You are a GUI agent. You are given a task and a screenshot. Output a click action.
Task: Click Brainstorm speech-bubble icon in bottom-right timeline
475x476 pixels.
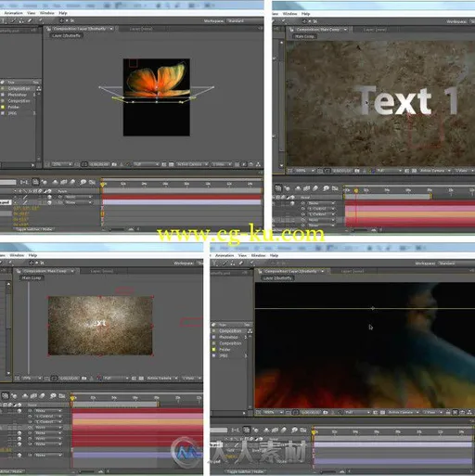coord(294,431)
